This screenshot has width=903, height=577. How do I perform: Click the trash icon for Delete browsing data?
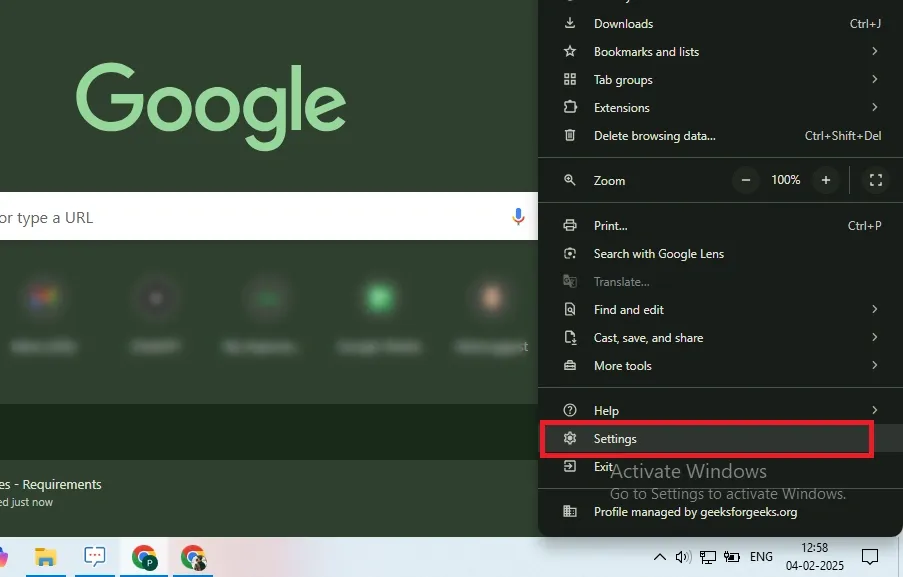point(570,135)
